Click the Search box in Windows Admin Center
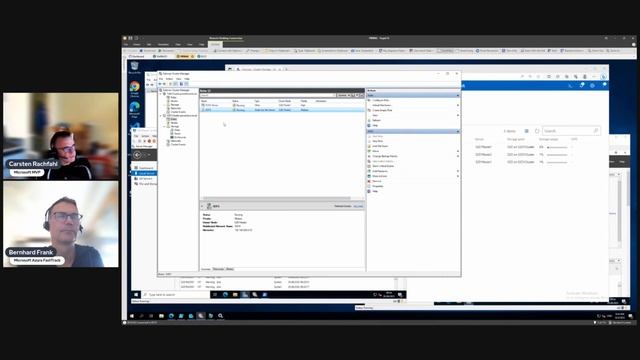 [571, 131]
